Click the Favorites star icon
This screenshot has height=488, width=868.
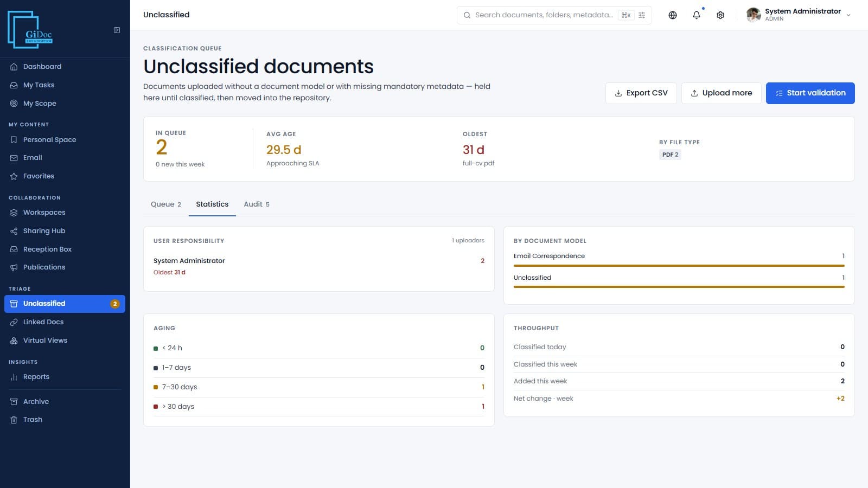14,176
